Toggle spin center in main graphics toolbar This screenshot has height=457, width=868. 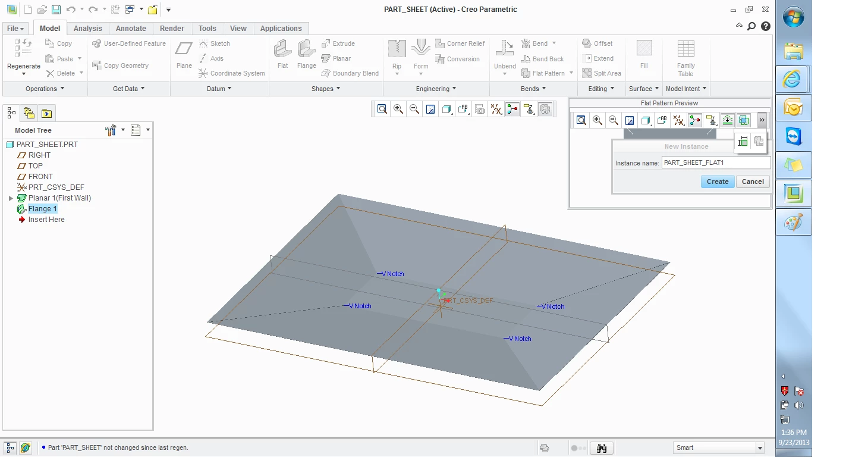(x=512, y=109)
